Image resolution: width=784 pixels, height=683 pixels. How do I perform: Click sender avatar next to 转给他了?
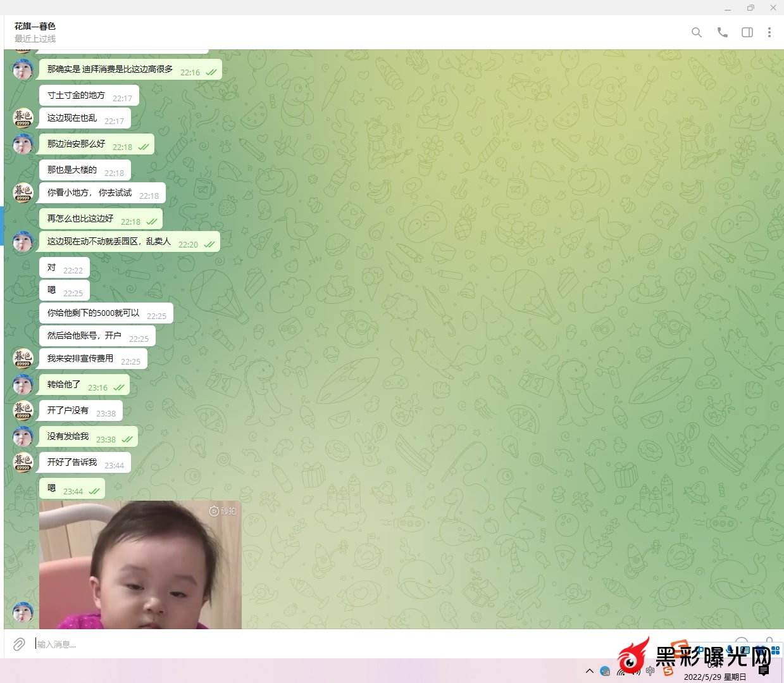coord(23,385)
